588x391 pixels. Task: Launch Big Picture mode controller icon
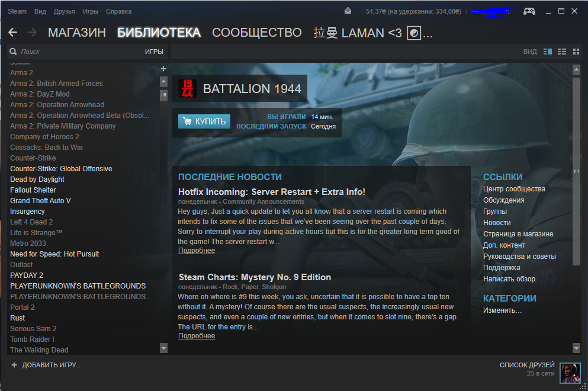pyautogui.click(x=529, y=11)
